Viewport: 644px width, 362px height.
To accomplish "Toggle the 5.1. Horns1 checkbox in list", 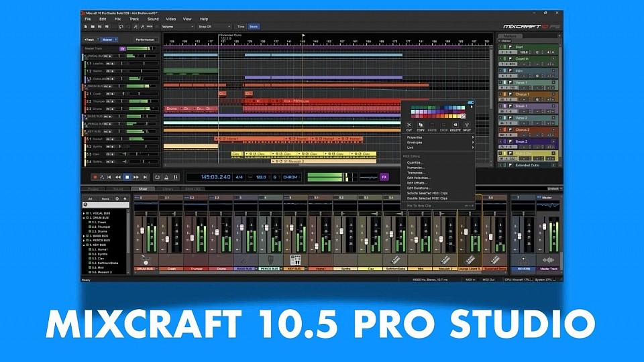I will [x=90, y=249].
